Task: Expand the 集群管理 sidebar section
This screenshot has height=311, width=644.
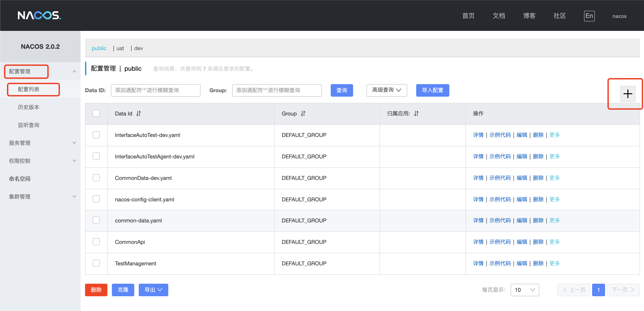Action: (x=74, y=196)
